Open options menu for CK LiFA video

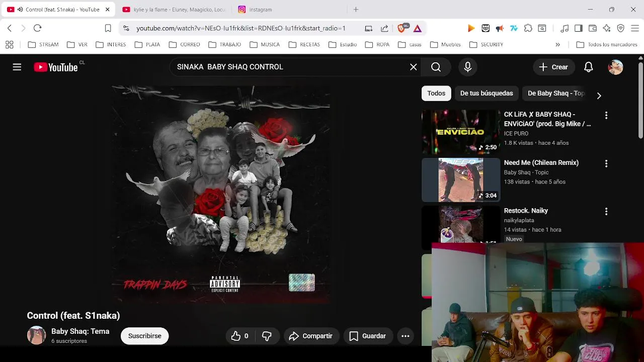click(606, 116)
